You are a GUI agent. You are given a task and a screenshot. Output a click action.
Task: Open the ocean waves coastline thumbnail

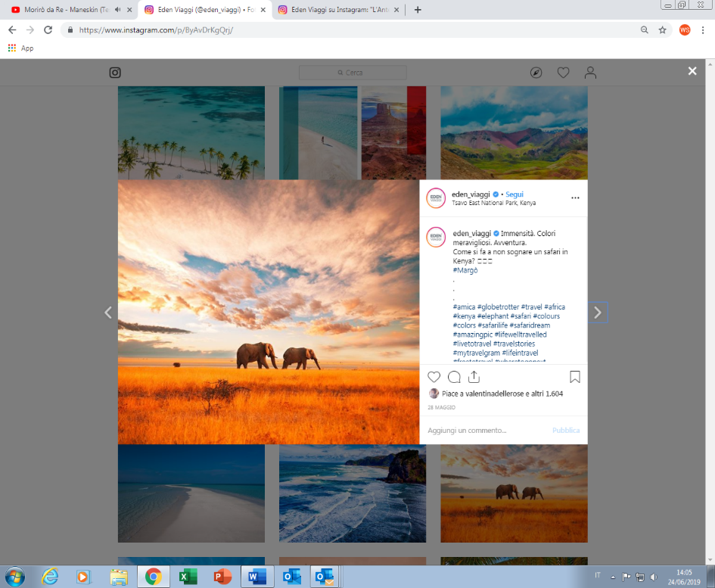pyautogui.click(x=353, y=493)
